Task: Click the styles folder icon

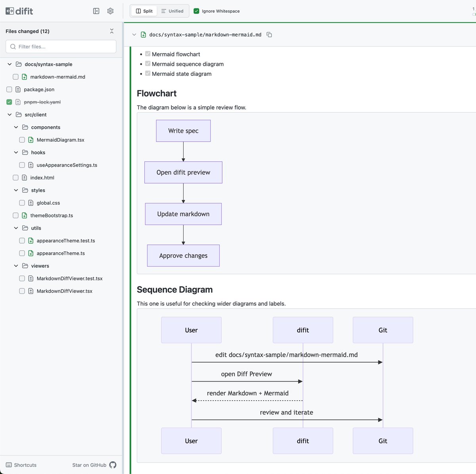Action: 25,190
